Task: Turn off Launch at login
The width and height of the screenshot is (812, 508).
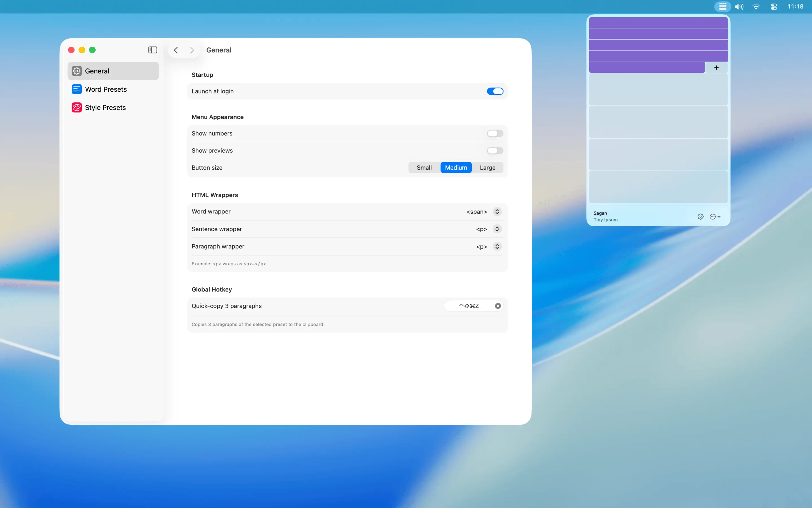Action: tap(495, 91)
